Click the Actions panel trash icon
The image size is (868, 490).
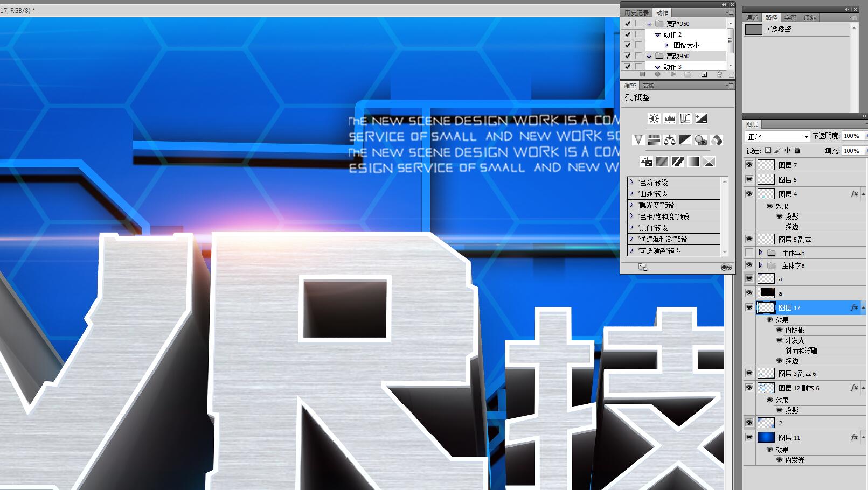(x=719, y=74)
